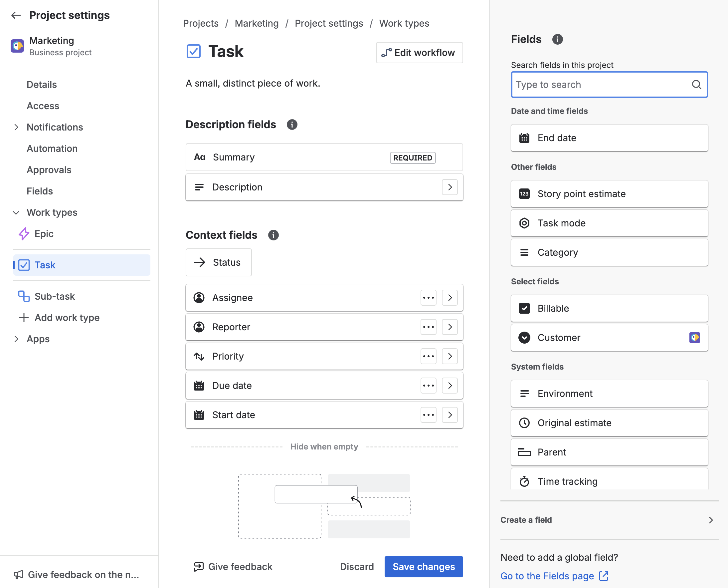Click the Customer field's project badge icon
Viewport: 728px width, 588px height.
(x=694, y=338)
